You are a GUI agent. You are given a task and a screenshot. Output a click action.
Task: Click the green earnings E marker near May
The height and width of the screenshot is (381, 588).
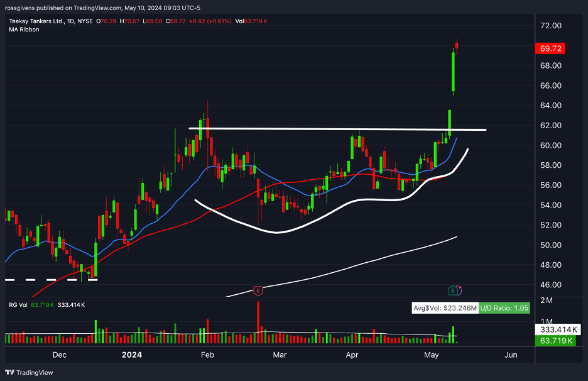(x=454, y=290)
